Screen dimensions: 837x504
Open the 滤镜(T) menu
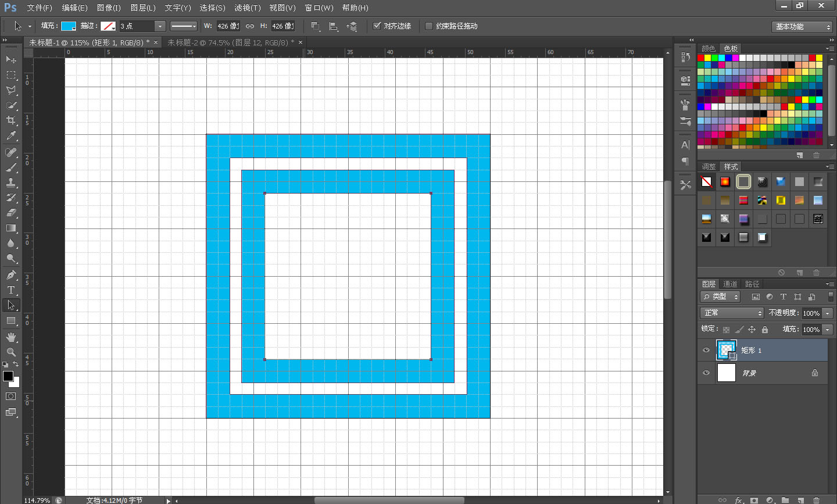click(x=248, y=8)
